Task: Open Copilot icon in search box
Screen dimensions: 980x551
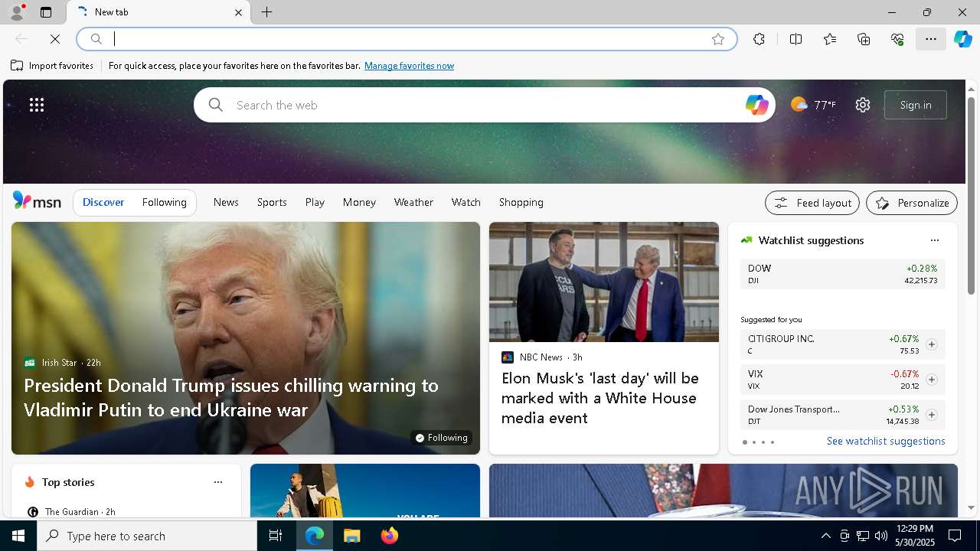Action: [x=756, y=105]
